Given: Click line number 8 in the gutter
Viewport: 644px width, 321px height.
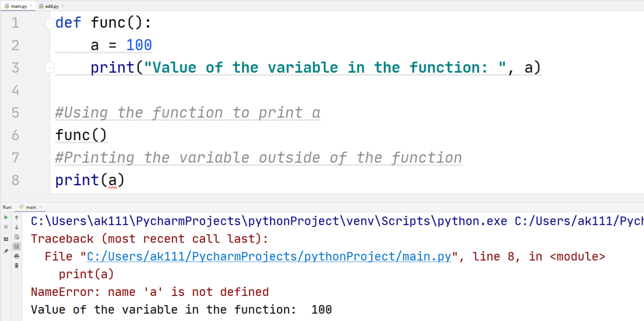Looking at the screenshot, I should [x=15, y=180].
